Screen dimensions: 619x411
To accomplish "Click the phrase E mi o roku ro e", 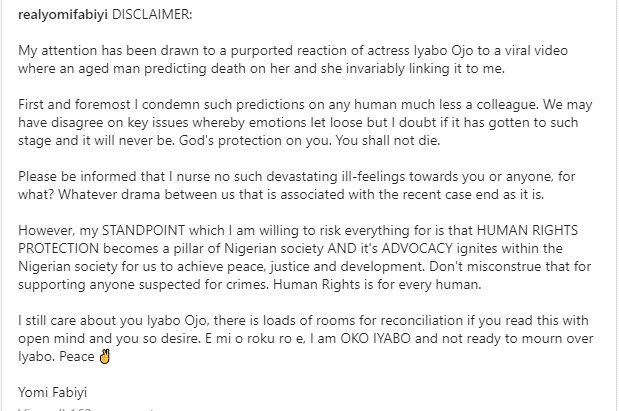I will [255, 339].
